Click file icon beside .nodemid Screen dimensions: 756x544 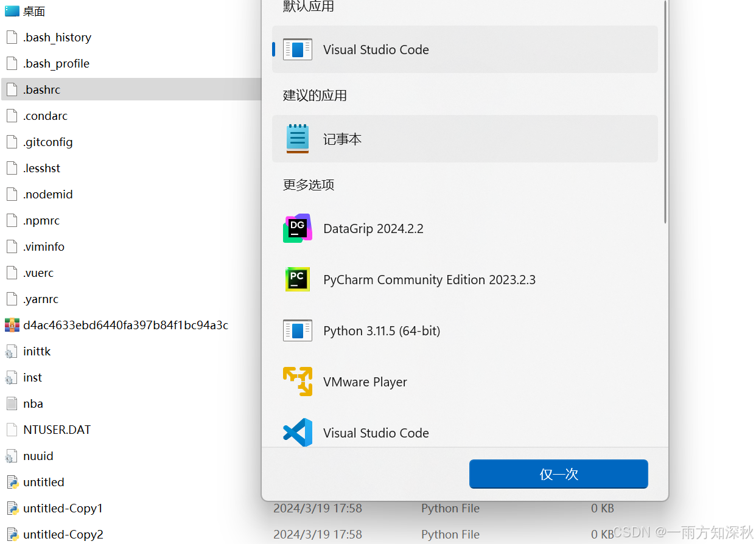pyautogui.click(x=12, y=194)
